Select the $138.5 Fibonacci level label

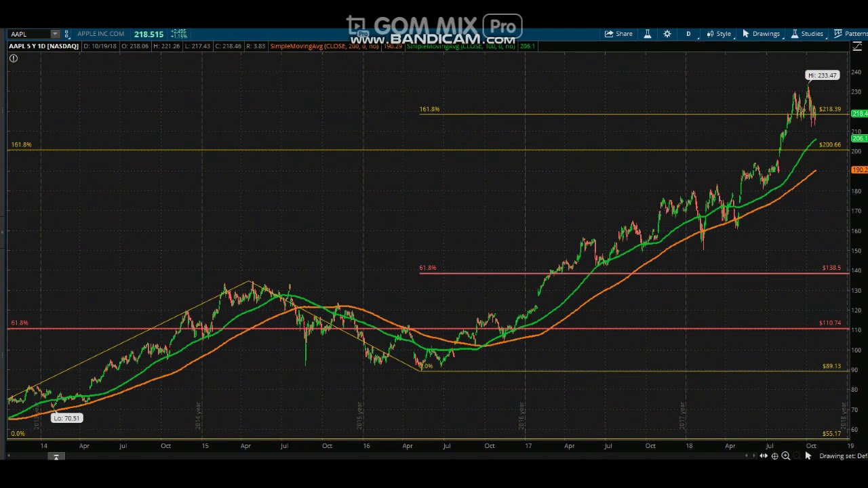[x=831, y=268]
